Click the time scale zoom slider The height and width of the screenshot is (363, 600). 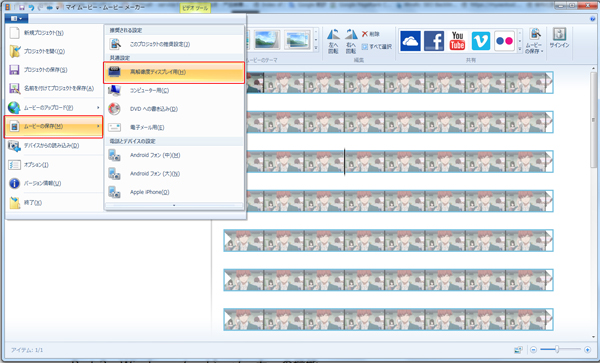pyautogui.click(x=557, y=349)
